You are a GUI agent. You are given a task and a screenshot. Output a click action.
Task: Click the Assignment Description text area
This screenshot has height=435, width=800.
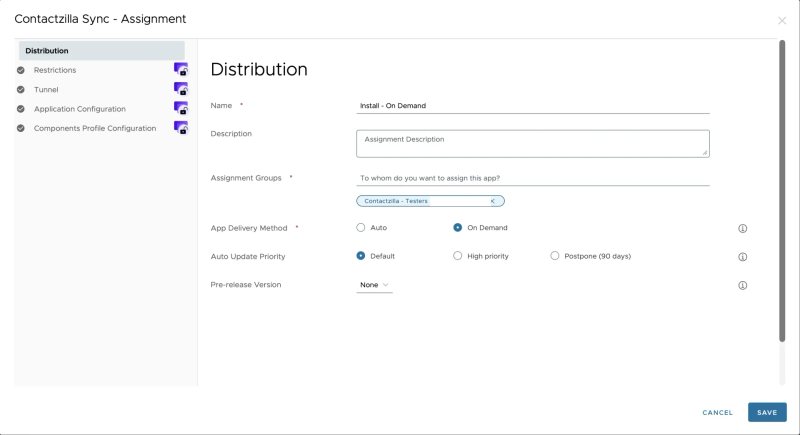pyautogui.click(x=533, y=143)
